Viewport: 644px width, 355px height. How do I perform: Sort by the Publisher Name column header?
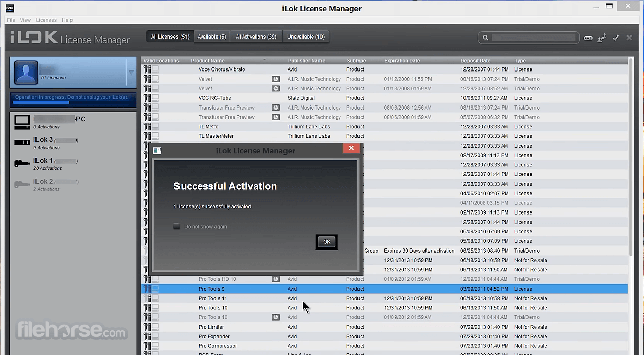click(x=306, y=61)
